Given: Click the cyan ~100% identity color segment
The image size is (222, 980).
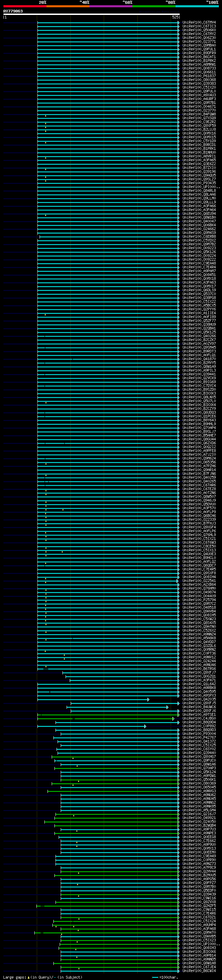Looking at the screenshot, I should 197,6.
